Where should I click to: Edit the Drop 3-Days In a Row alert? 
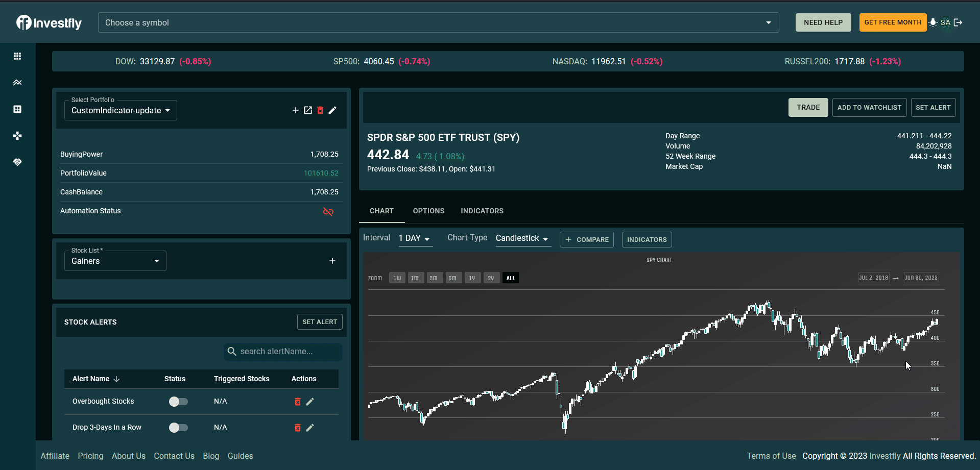[310, 428]
